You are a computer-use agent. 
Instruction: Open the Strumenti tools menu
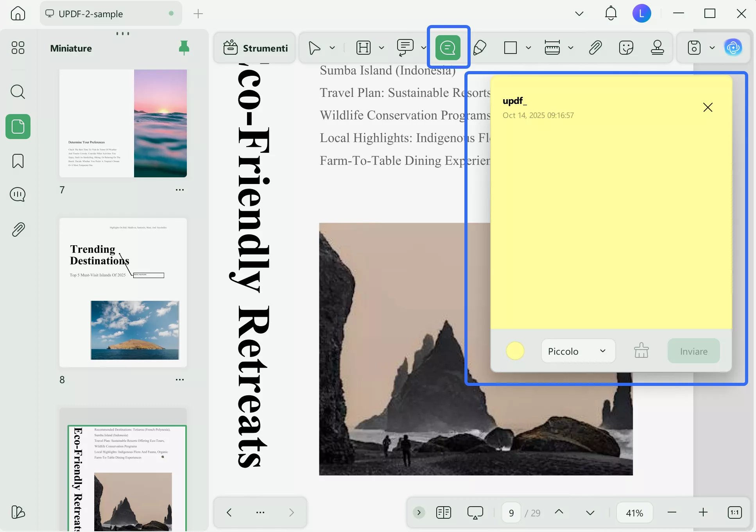point(256,48)
